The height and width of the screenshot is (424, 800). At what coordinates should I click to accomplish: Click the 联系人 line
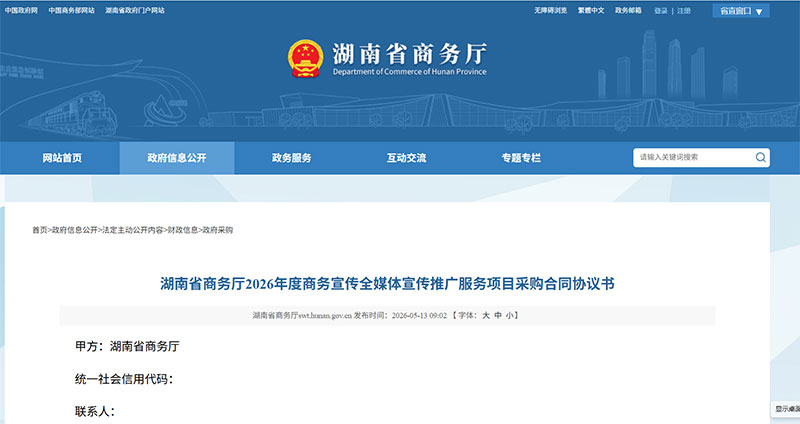(95, 412)
